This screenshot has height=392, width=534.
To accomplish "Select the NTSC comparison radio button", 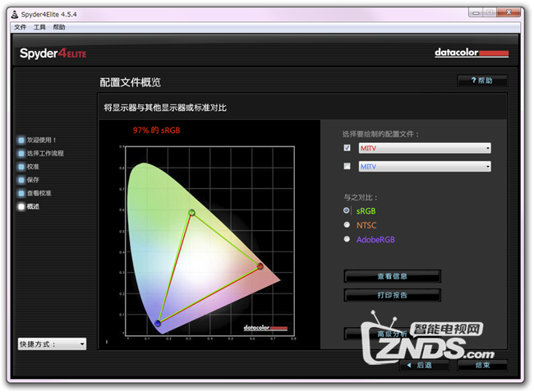I will click(347, 225).
